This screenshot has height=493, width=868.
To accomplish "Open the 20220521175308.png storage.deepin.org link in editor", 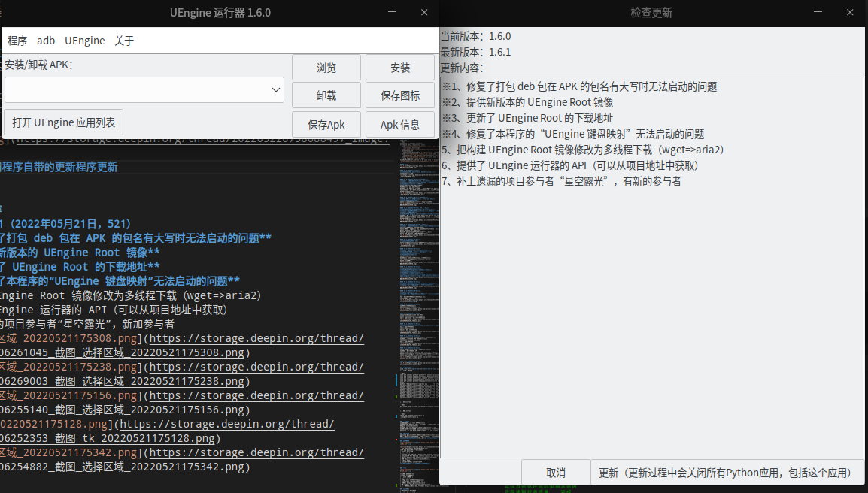I will click(256, 338).
